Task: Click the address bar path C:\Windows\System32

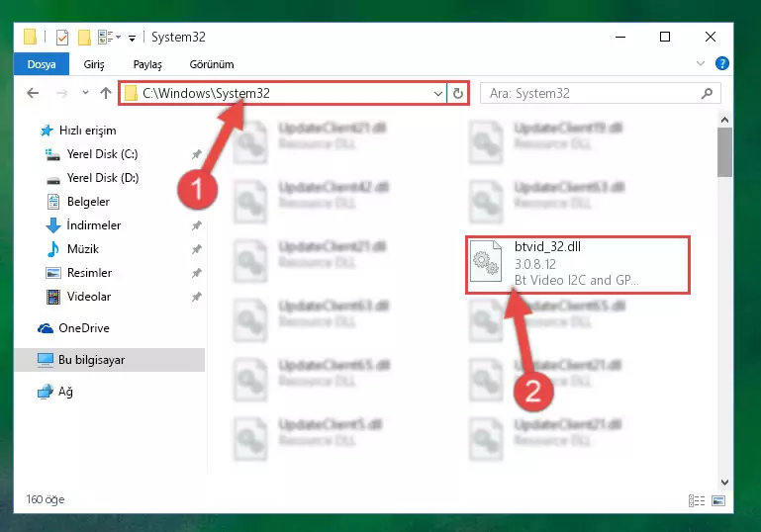Action: 206,93
